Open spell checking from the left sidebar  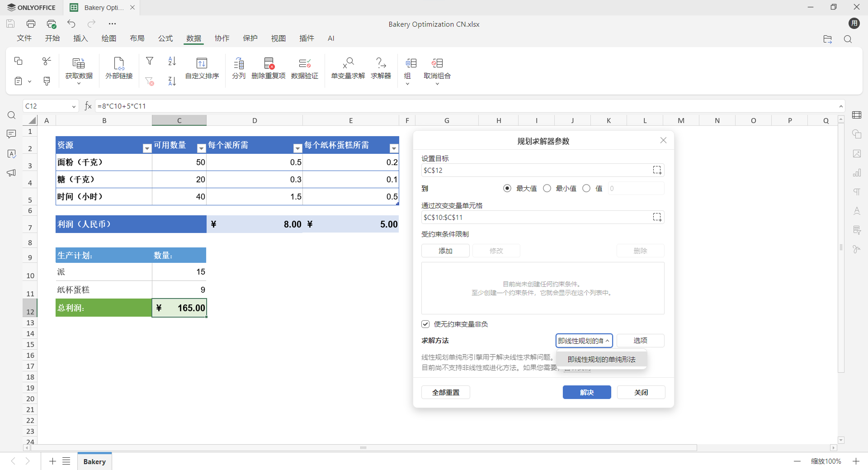click(11, 154)
